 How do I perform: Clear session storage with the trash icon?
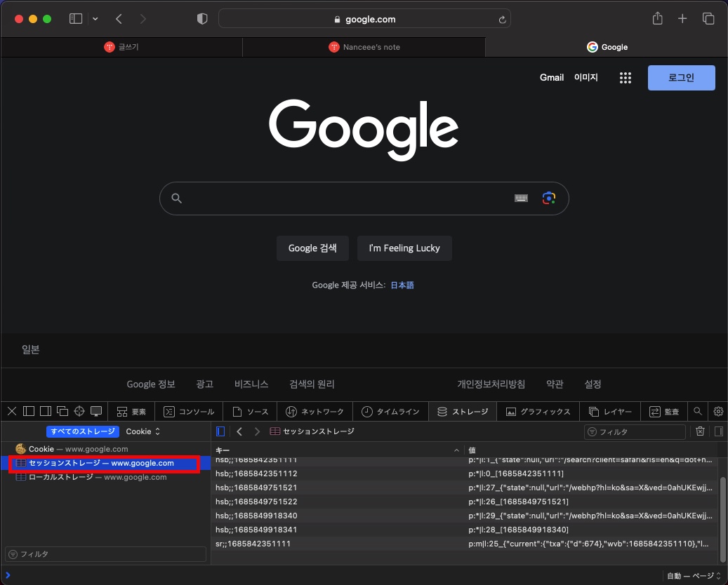[700, 431]
